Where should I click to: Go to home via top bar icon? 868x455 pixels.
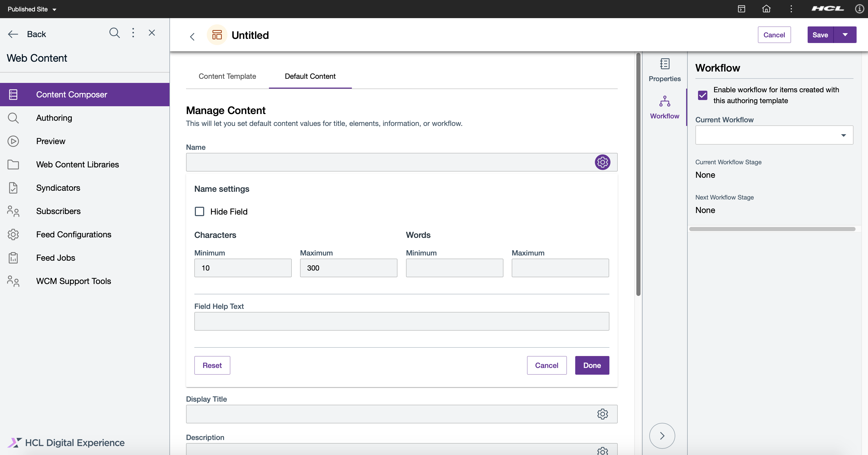click(x=766, y=9)
